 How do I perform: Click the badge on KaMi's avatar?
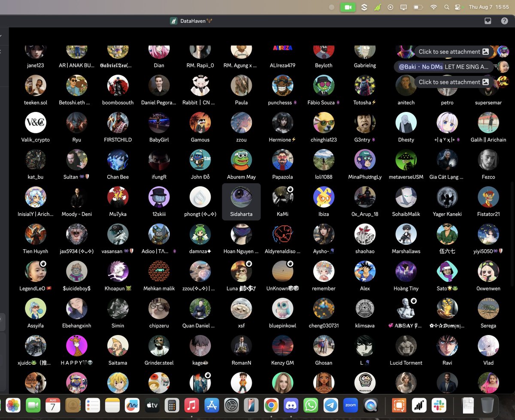click(x=290, y=189)
